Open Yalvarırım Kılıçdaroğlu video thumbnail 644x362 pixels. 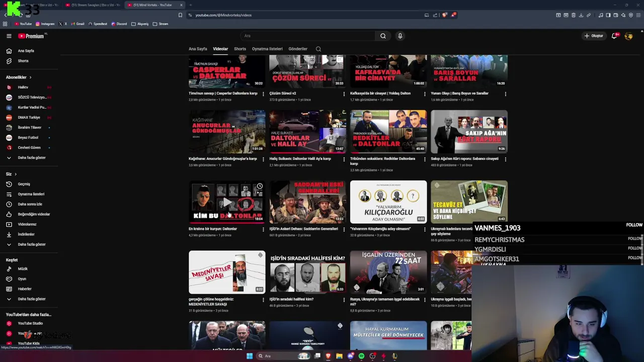tap(388, 202)
